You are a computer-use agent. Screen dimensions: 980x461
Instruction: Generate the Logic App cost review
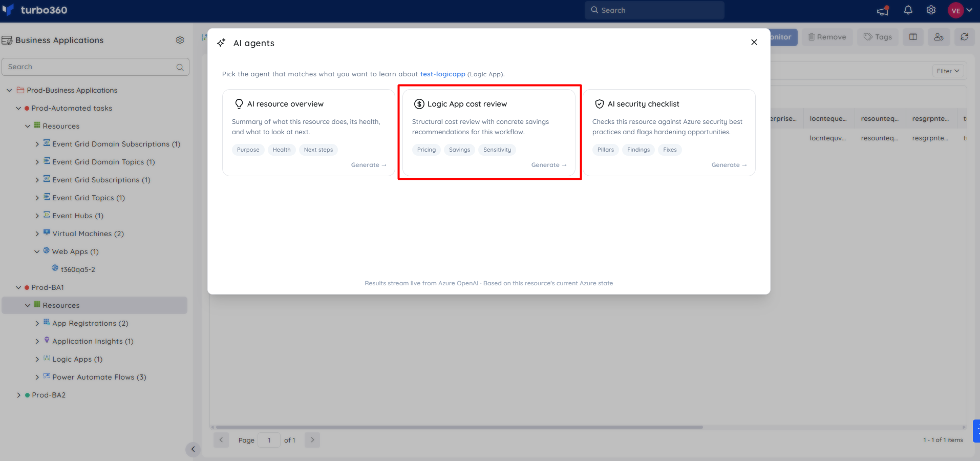pos(548,165)
